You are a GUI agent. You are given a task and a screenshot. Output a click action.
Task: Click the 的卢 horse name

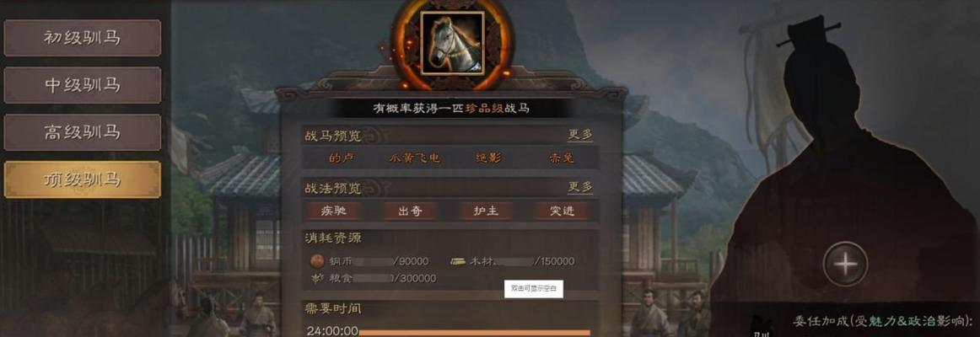pyautogui.click(x=342, y=158)
